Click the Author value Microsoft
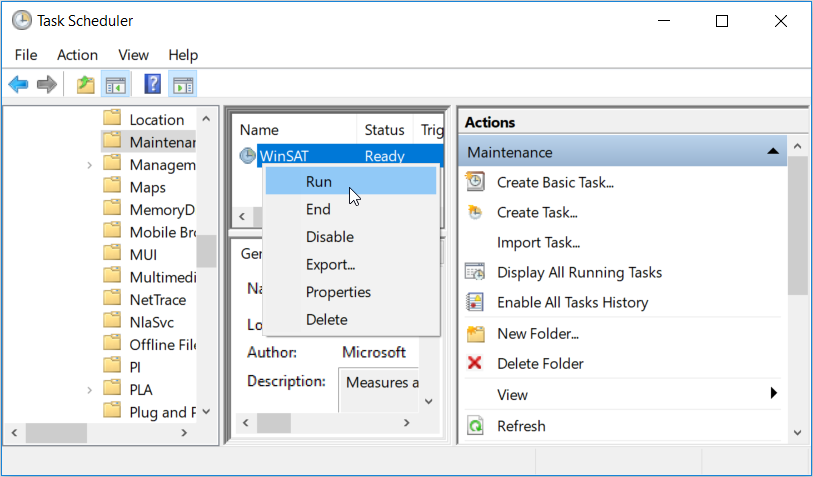 tap(374, 352)
